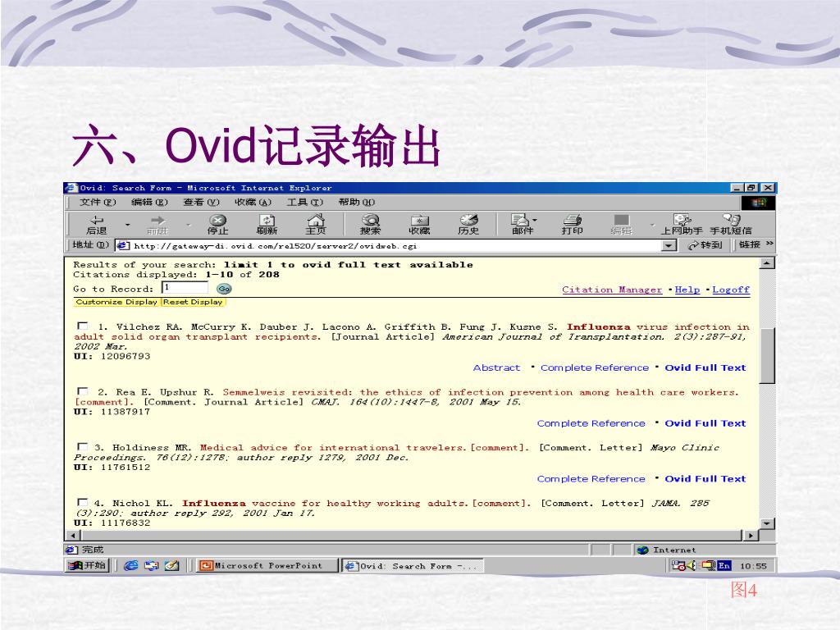Screen dimensions: 840x630
Task: Click the third quick launch icon
Action: pyautogui.click(x=172, y=565)
